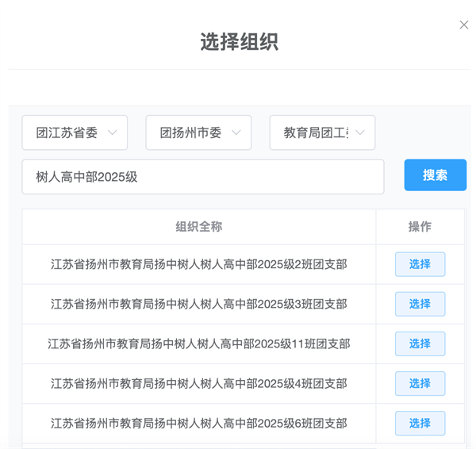
Task: Click the 操作 column header
Action: [x=420, y=227]
